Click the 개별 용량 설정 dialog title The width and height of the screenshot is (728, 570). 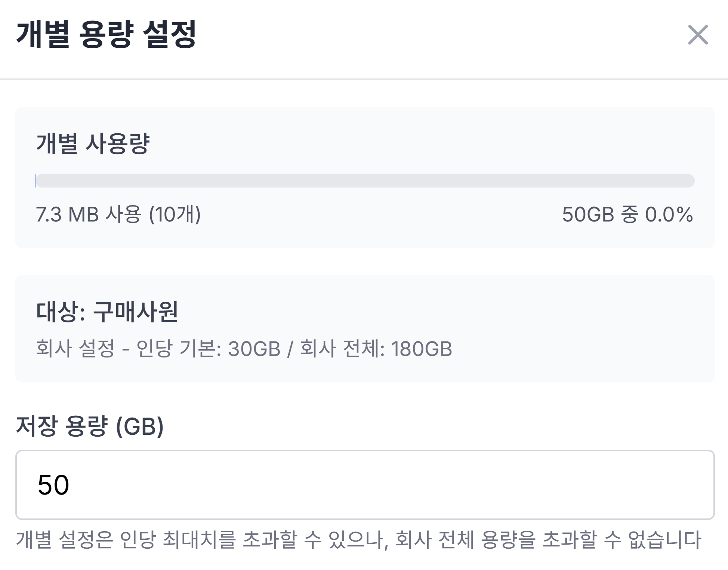click(x=106, y=34)
